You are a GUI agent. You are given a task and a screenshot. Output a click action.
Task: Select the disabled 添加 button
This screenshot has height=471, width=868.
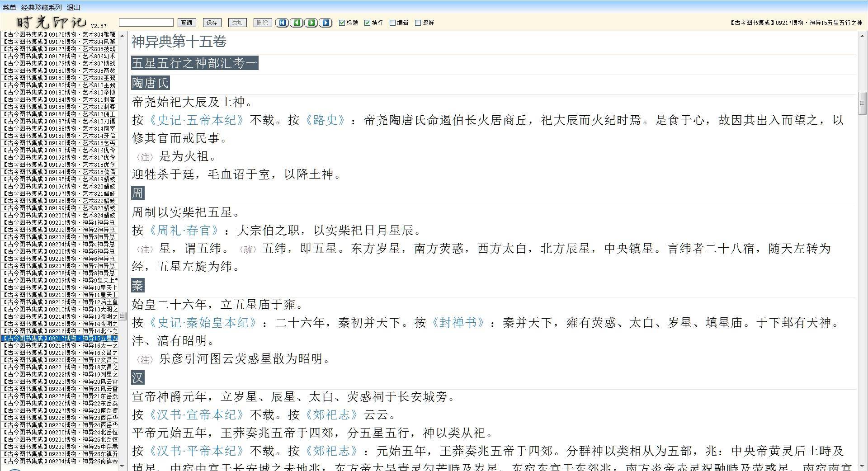[237, 23]
